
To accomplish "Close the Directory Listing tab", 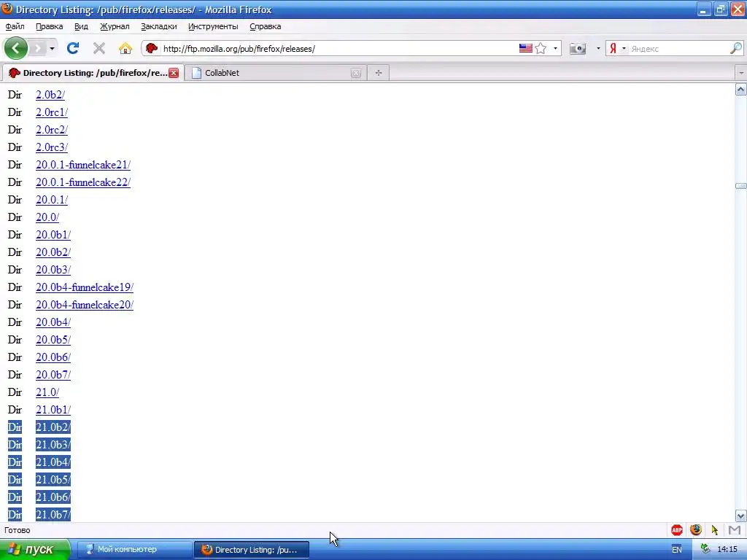I will tap(174, 73).
